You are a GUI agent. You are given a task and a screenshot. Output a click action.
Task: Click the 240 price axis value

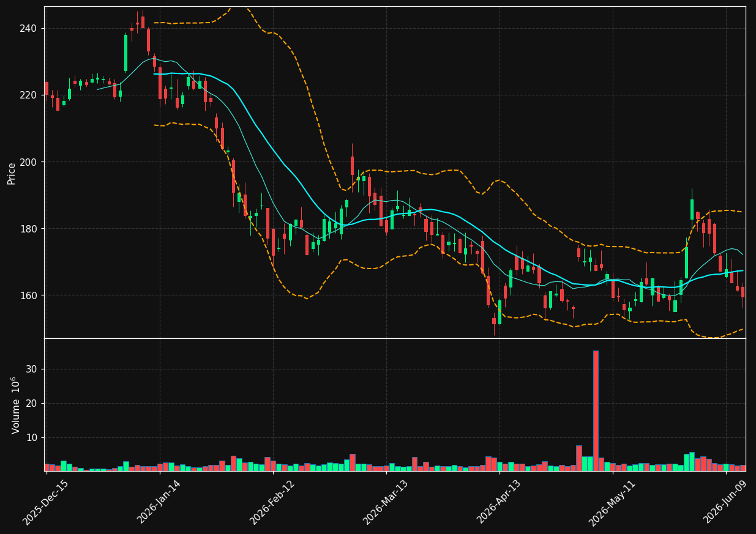(x=28, y=28)
